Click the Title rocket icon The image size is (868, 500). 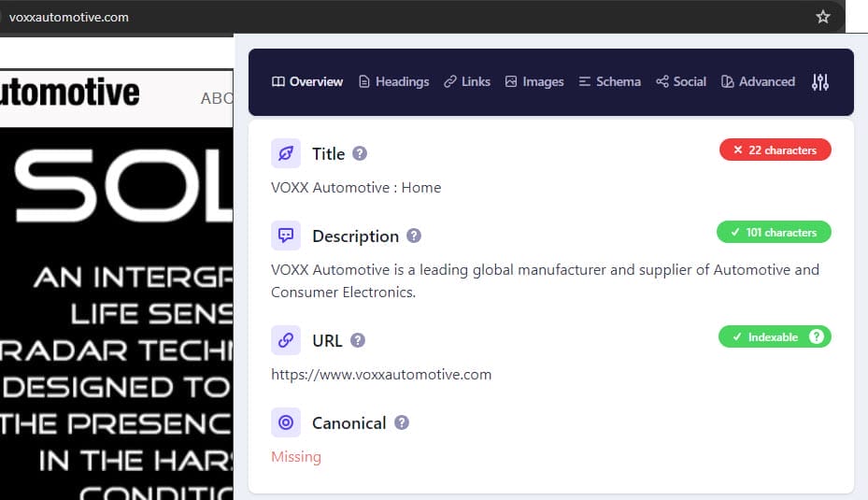(286, 153)
